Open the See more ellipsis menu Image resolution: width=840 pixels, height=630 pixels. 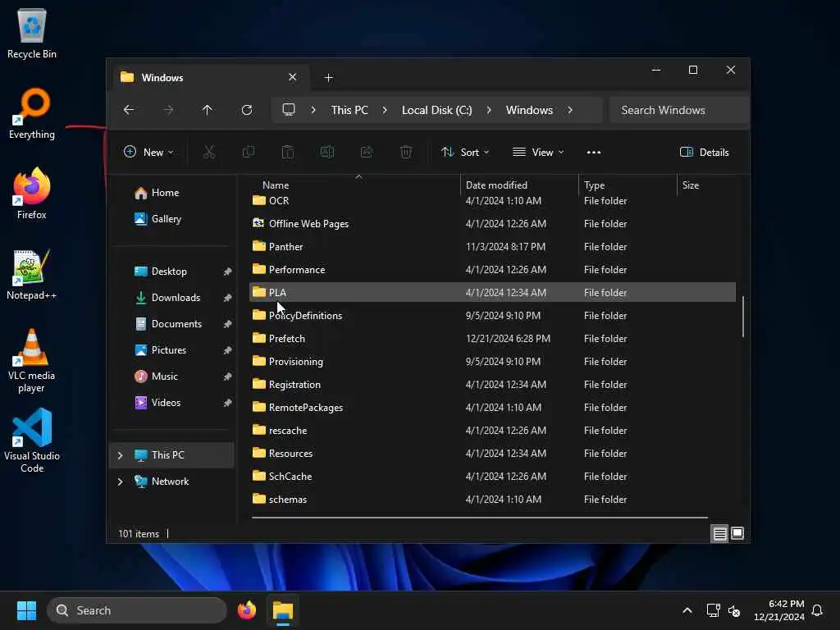(594, 152)
